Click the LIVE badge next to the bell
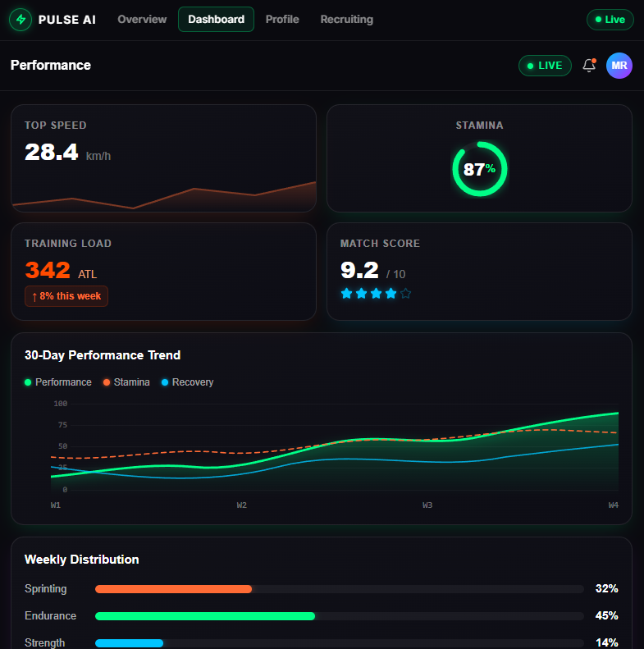Screen dimensions: 644x649 545,66
